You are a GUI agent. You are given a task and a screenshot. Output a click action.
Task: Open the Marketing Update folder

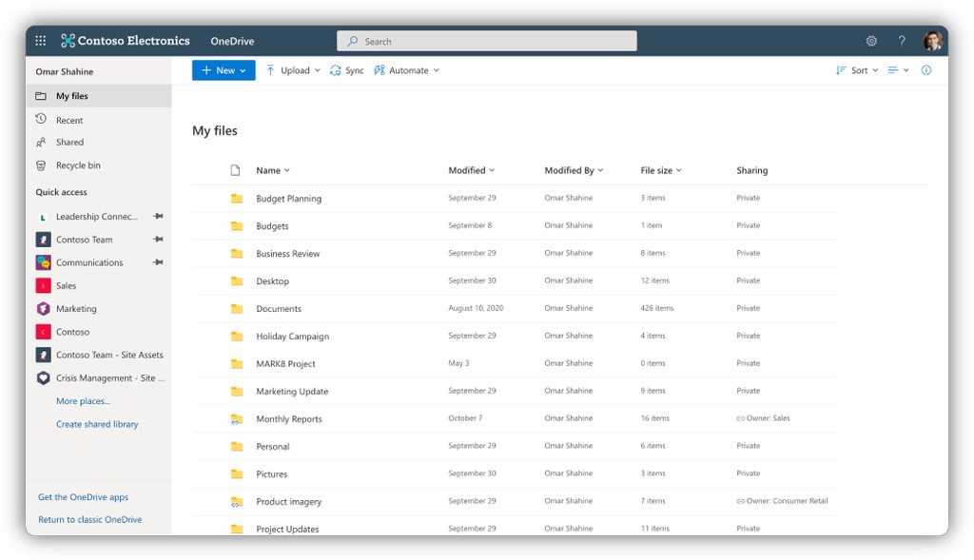292,391
